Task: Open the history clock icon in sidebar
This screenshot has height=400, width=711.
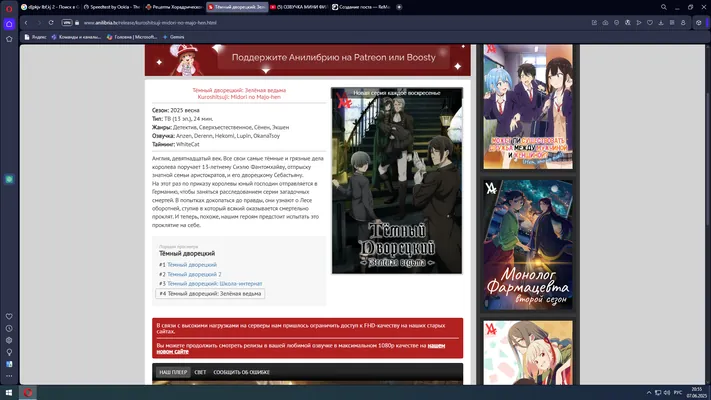Action: point(9,328)
